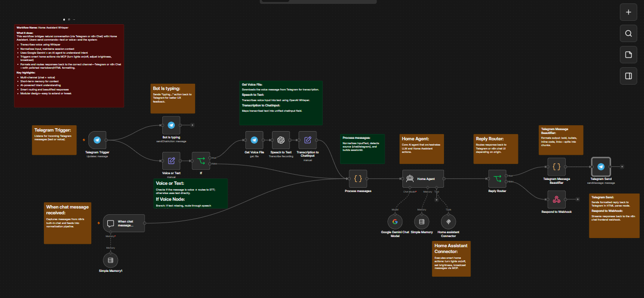
Task: Toggle the side panel layout button
Action: click(x=629, y=76)
